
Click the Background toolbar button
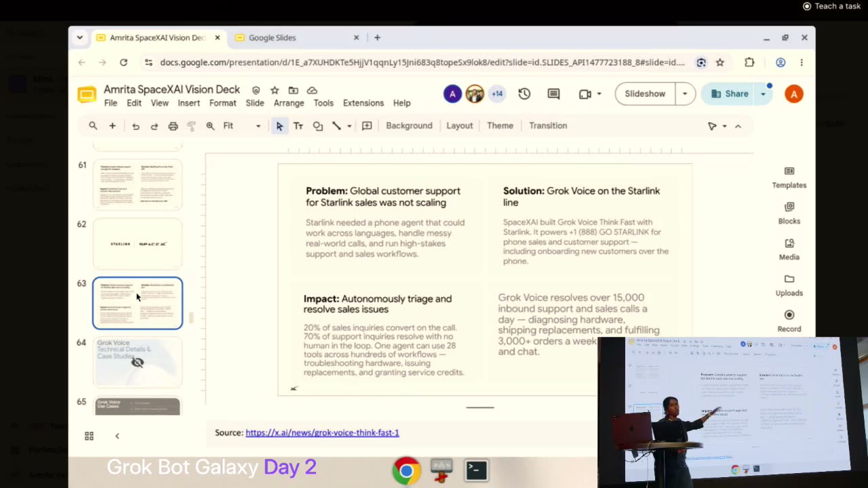pyautogui.click(x=409, y=125)
